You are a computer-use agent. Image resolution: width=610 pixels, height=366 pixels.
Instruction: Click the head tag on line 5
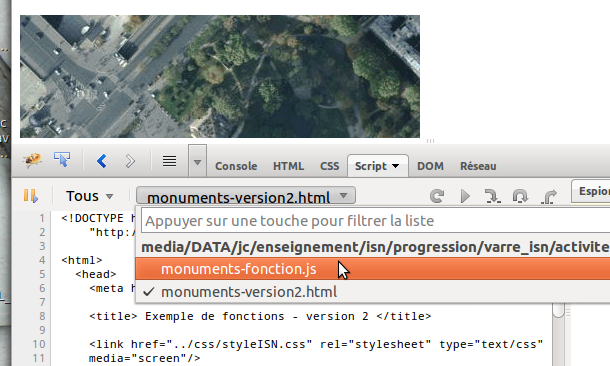(96, 274)
